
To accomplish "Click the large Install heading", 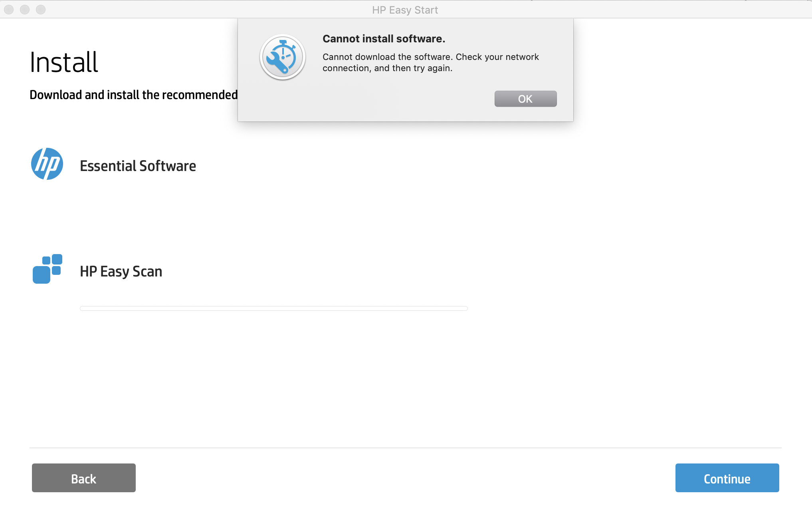I will pyautogui.click(x=64, y=62).
